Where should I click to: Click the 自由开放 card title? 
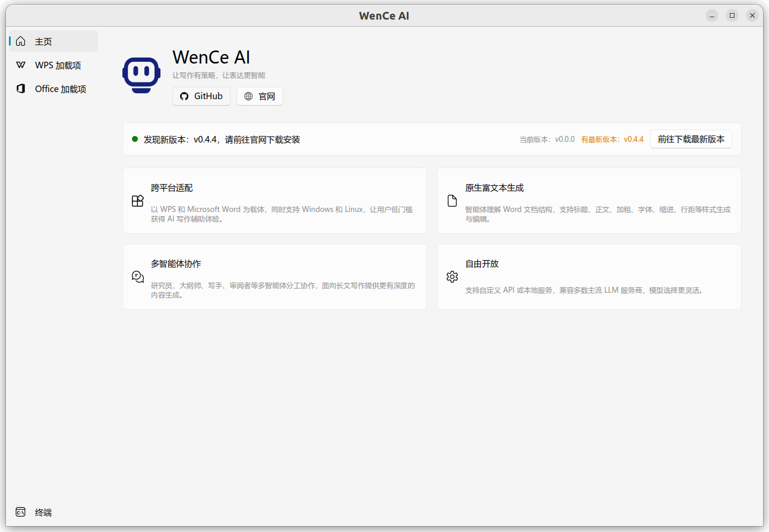click(482, 264)
